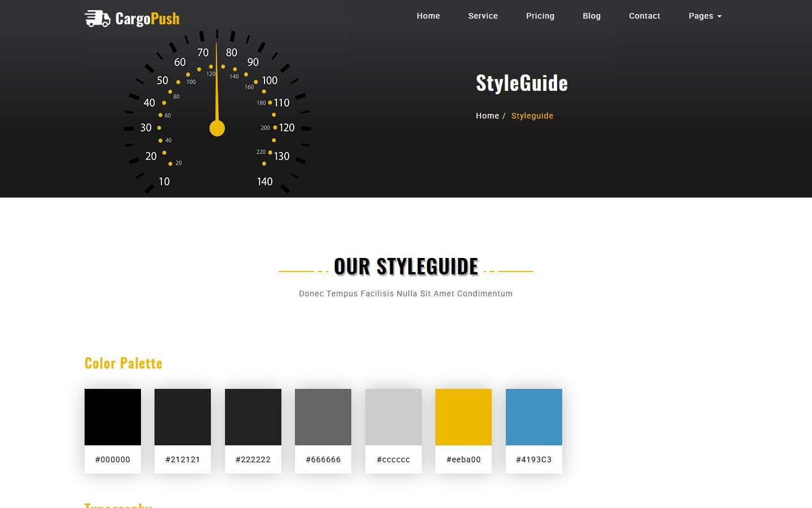
Task: Expand the Pages dropdown menu
Action: click(705, 16)
